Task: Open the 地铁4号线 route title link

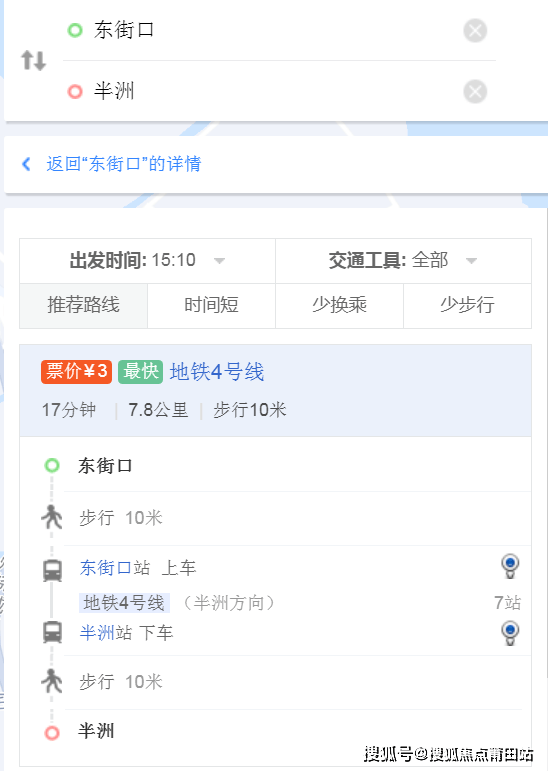Action: pyautogui.click(x=217, y=372)
